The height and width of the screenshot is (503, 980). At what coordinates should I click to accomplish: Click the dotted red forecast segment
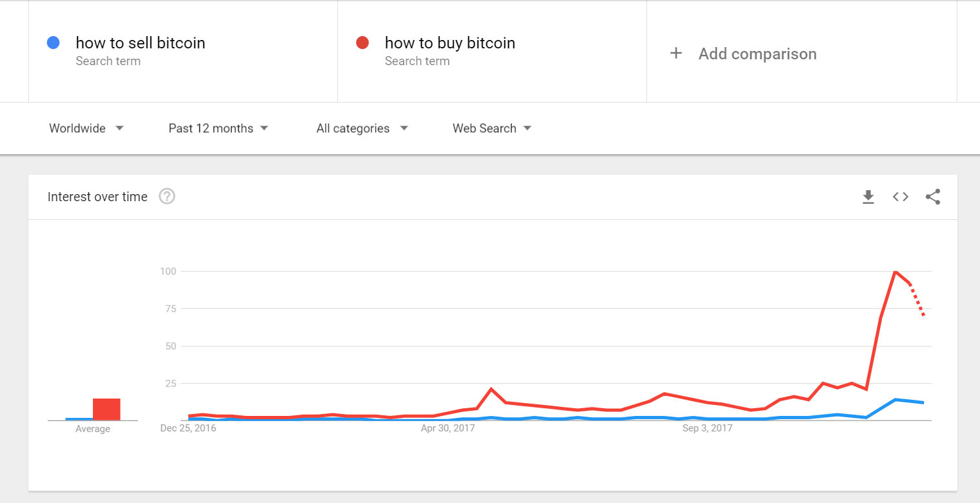917,300
